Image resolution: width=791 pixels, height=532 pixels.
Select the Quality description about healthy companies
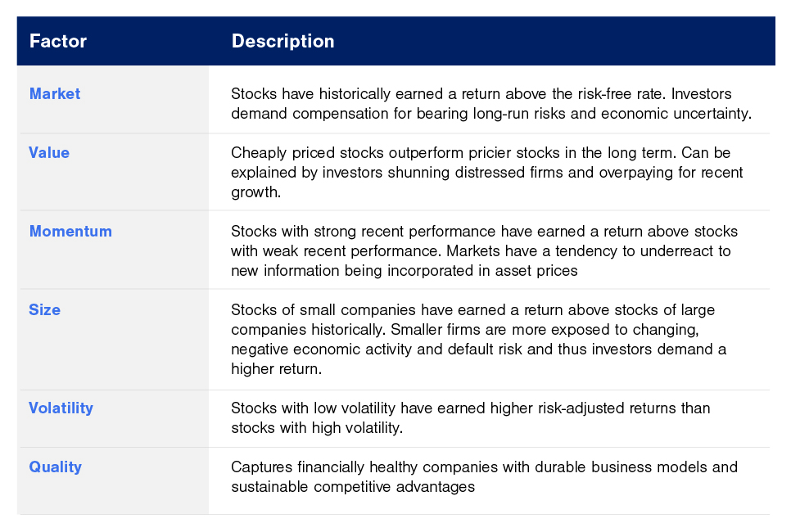click(484, 477)
